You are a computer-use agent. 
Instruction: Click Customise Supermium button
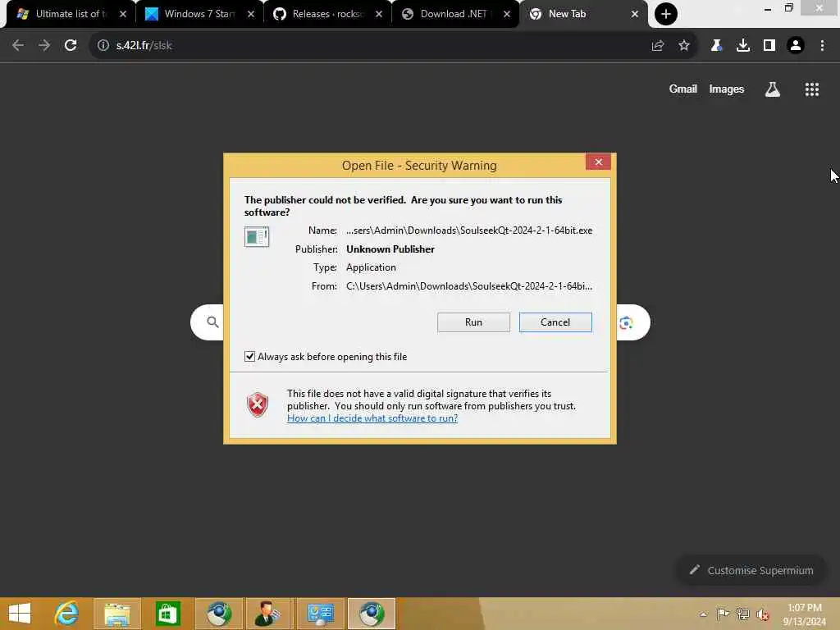click(x=751, y=570)
